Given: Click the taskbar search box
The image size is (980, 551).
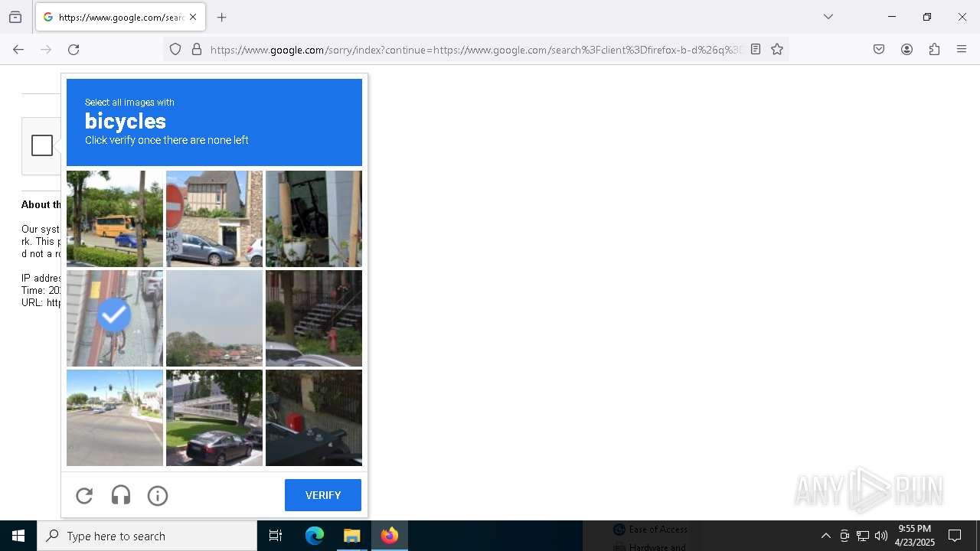Looking at the screenshot, I should 147,536.
